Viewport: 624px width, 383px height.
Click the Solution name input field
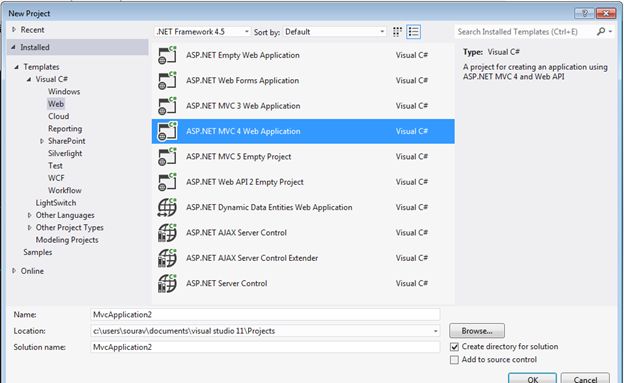tap(265, 347)
